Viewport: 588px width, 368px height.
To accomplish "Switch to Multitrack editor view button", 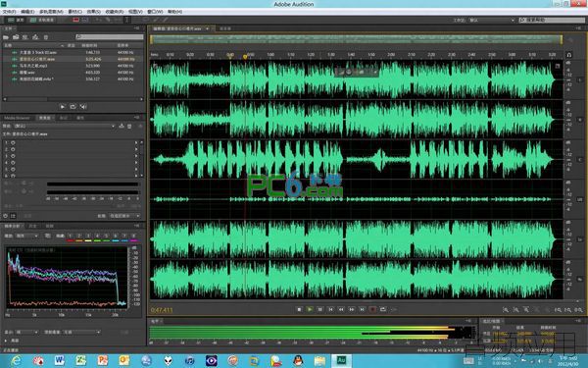I will point(42,20).
